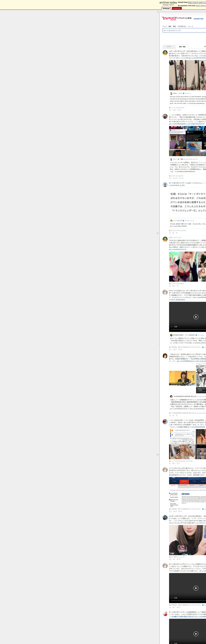Open @moemi_is_ill handle in quoted post
206x644 pixels.
pos(189,221)
